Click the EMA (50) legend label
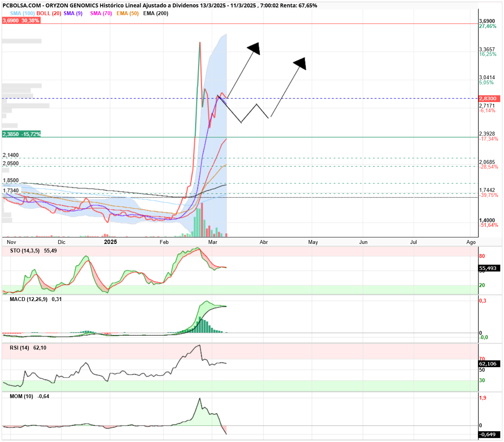Image resolution: width=504 pixels, height=442 pixels. click(127, 13)
